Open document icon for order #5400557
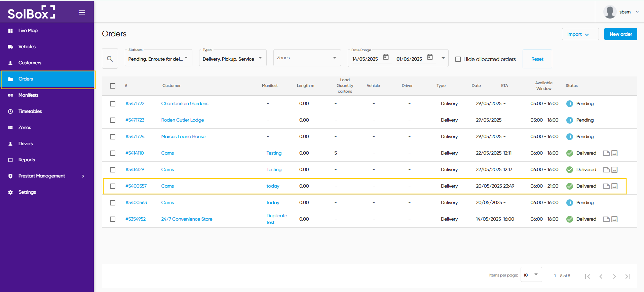644x292 pixels. (606, 186)
